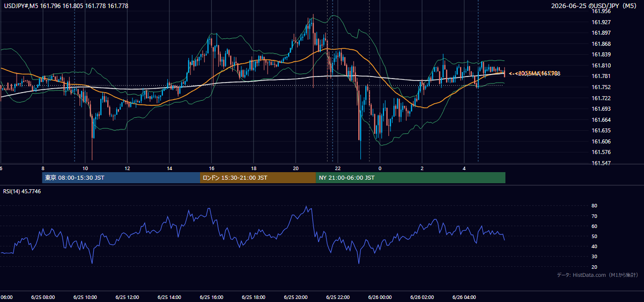
Task: Click the RSI scale value 30
Action: click(595, 256)
